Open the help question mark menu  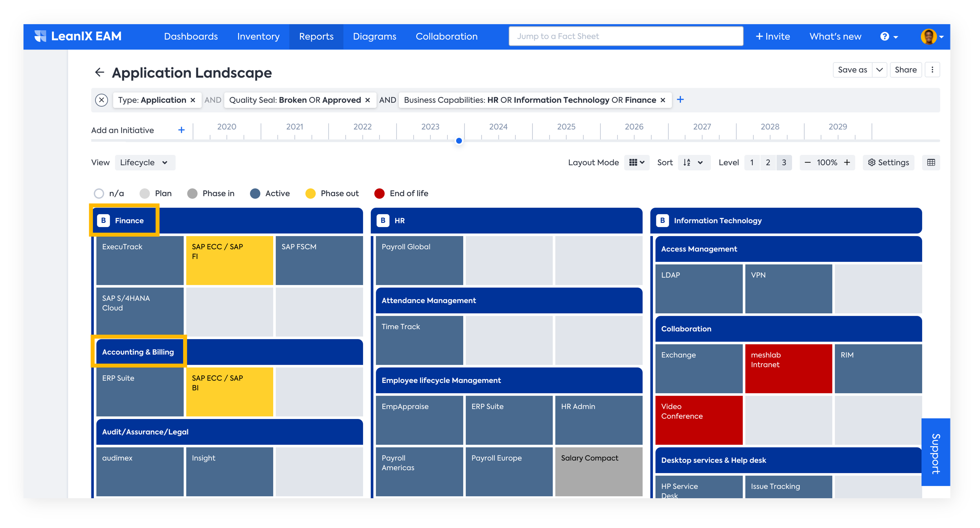click(x=889, y=37)
